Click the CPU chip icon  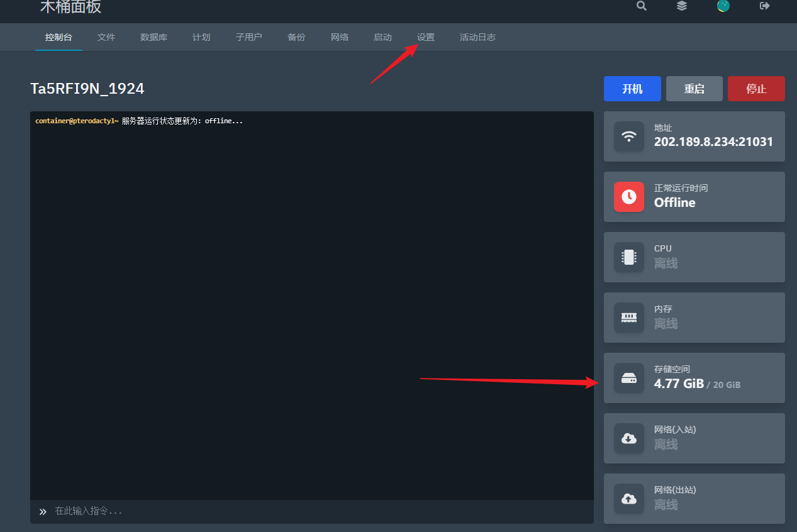(x=629, y=257)
